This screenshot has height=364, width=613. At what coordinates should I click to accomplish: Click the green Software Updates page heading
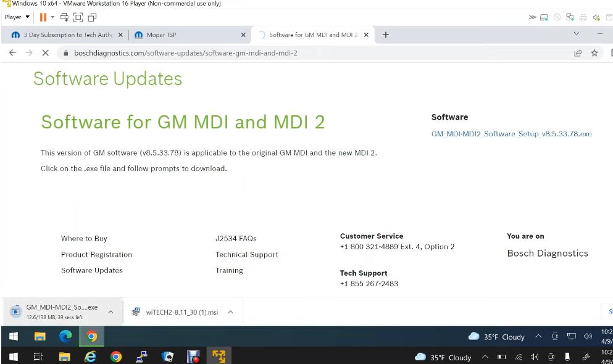(x=108, y=79)
